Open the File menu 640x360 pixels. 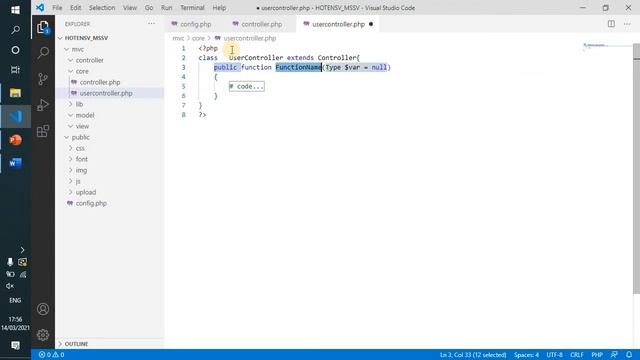(x=57, y=8)
